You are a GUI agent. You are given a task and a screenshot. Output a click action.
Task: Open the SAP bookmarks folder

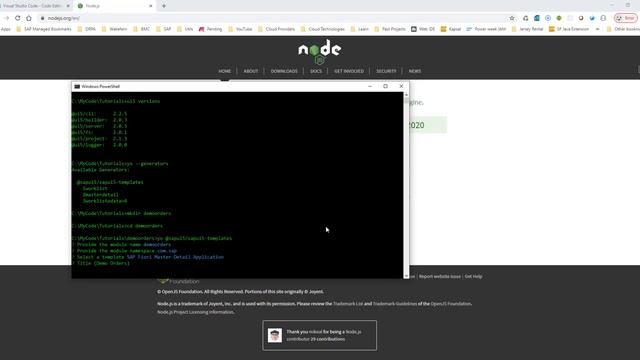(164, 29)
